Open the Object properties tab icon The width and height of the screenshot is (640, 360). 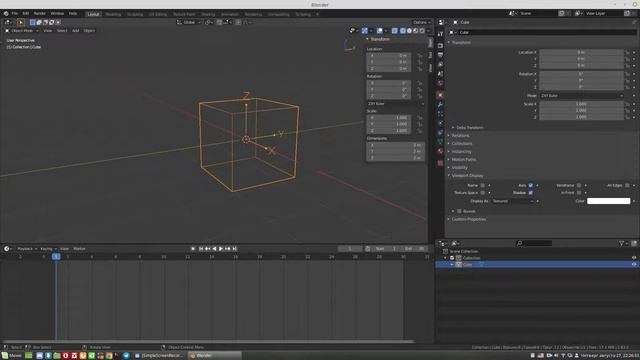tap(440, 95)
